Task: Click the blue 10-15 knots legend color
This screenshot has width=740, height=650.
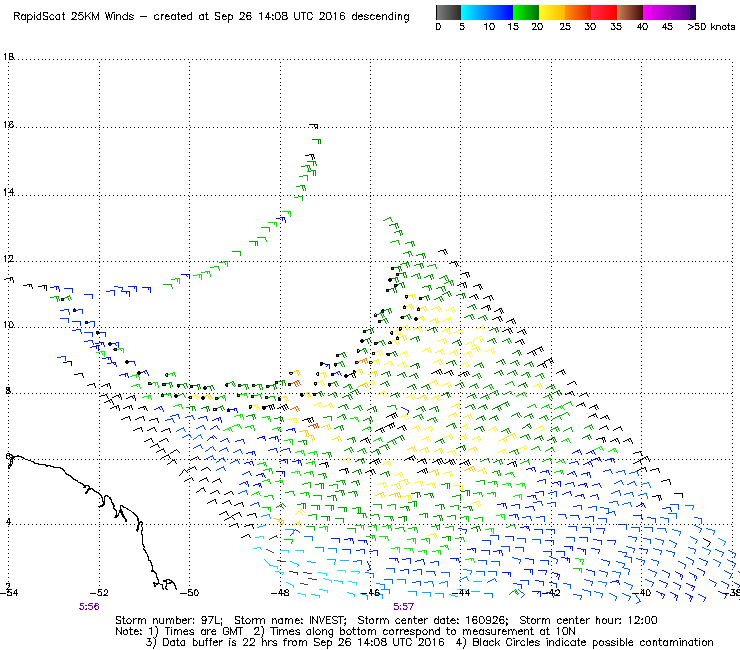Action: [499, 12]
